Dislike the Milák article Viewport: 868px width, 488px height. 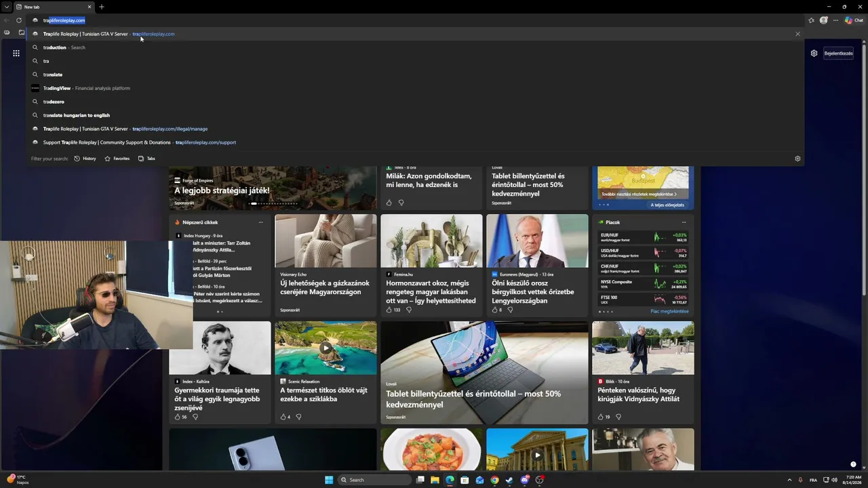pos(401,203)
